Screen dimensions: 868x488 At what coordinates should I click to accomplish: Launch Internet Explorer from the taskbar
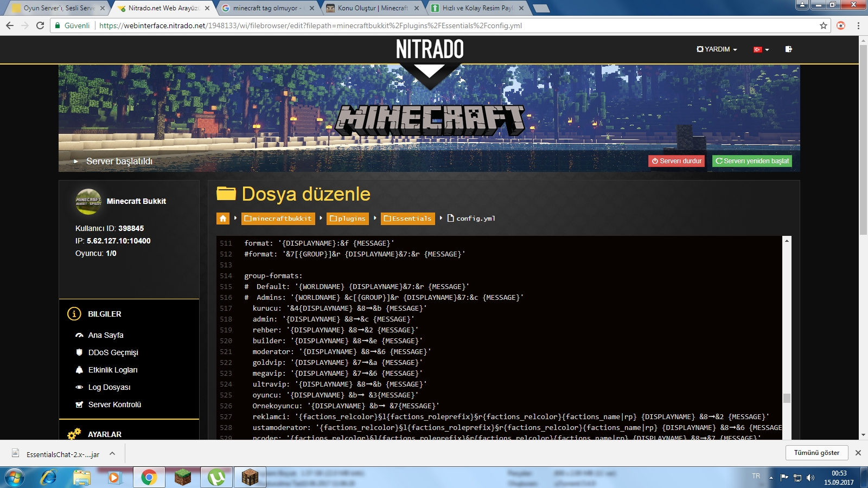[x=48, y=478]
